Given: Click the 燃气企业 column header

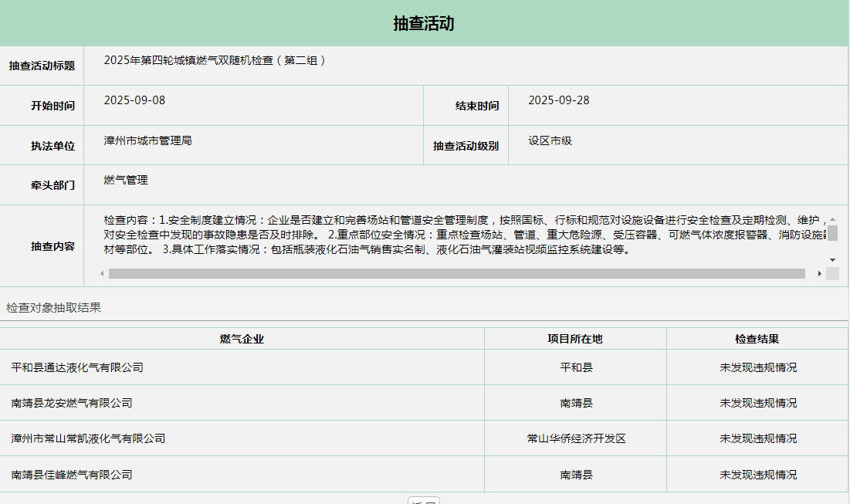Looking at the screenshot, I should (x=242, y=339).
